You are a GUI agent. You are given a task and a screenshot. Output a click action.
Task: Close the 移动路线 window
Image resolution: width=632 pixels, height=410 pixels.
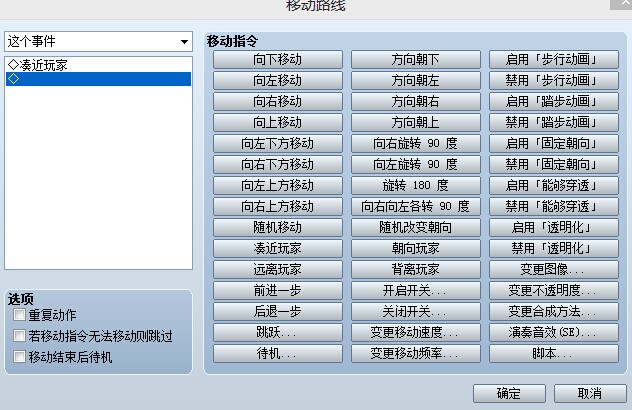[621, 3]
